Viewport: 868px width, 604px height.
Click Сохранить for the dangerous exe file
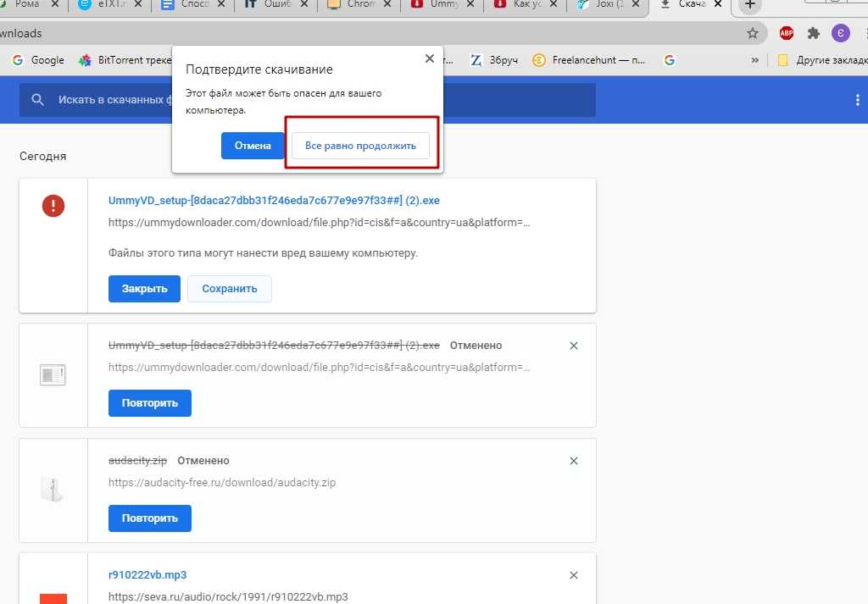point(229,289)
